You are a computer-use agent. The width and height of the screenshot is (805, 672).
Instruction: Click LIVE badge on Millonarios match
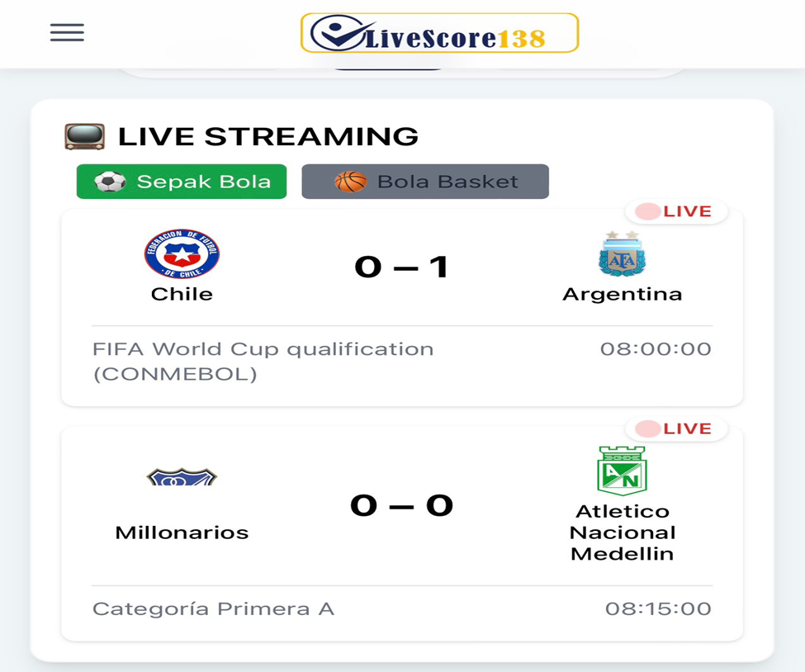(676, 428)
